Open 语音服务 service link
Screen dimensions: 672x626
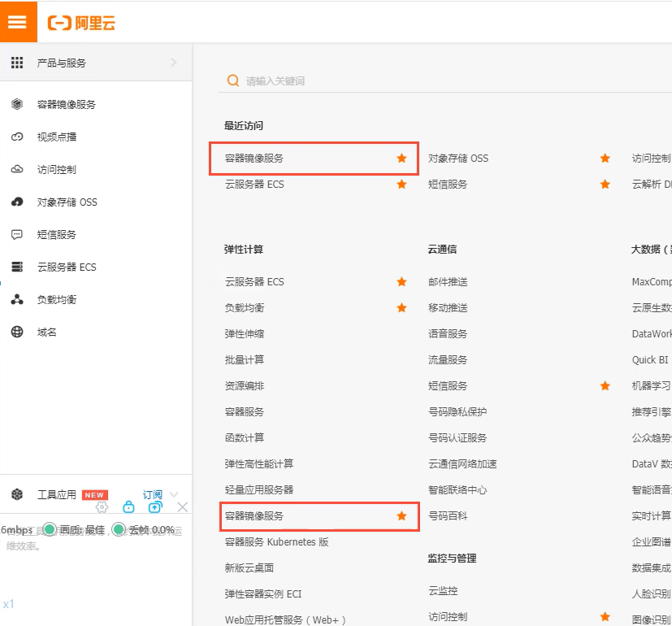tap(448, 334)
